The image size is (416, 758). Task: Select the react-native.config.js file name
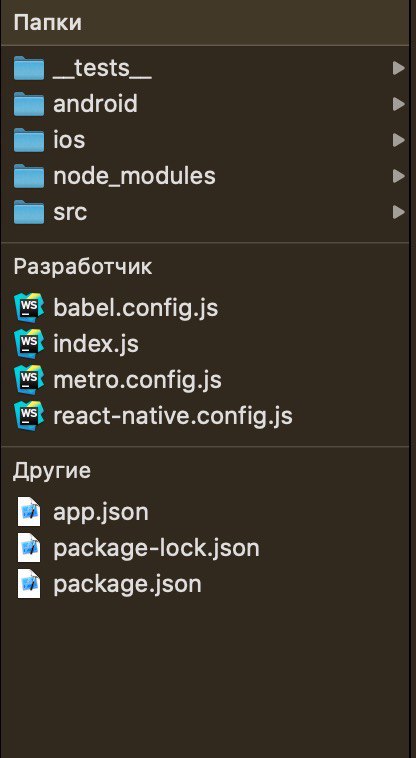172,416
